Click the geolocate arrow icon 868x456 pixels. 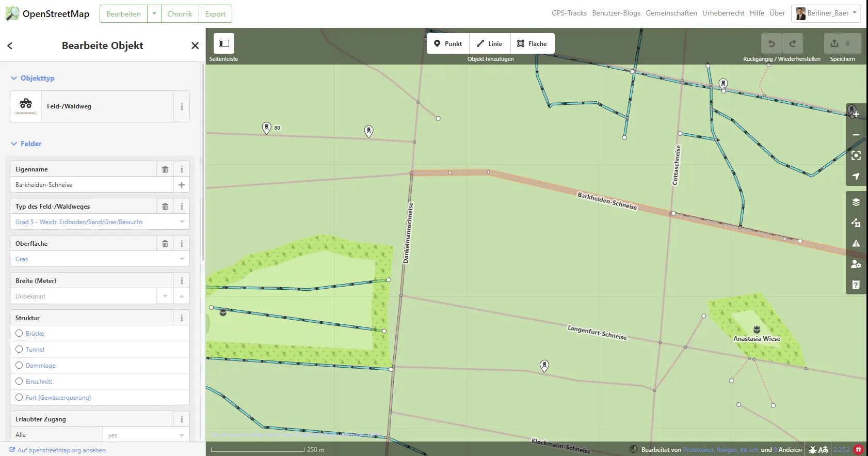pyautogui.click(x=856, y=176)
